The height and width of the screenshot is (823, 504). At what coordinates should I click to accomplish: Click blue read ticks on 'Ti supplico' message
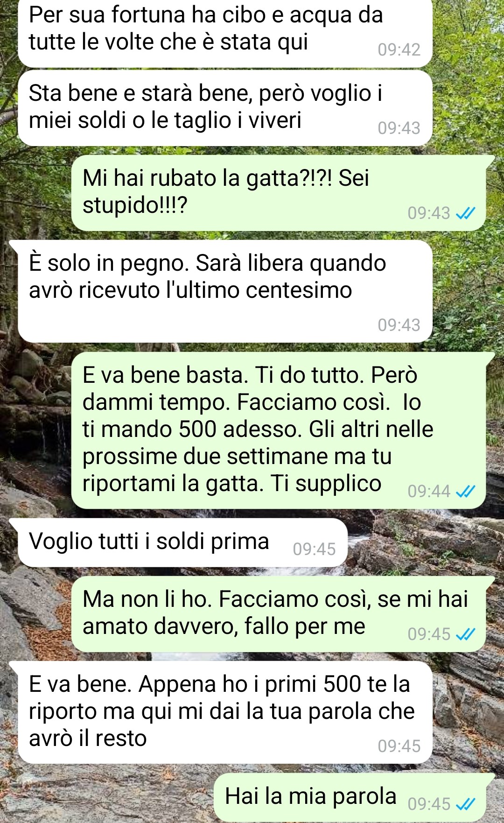tap(465, 491)
